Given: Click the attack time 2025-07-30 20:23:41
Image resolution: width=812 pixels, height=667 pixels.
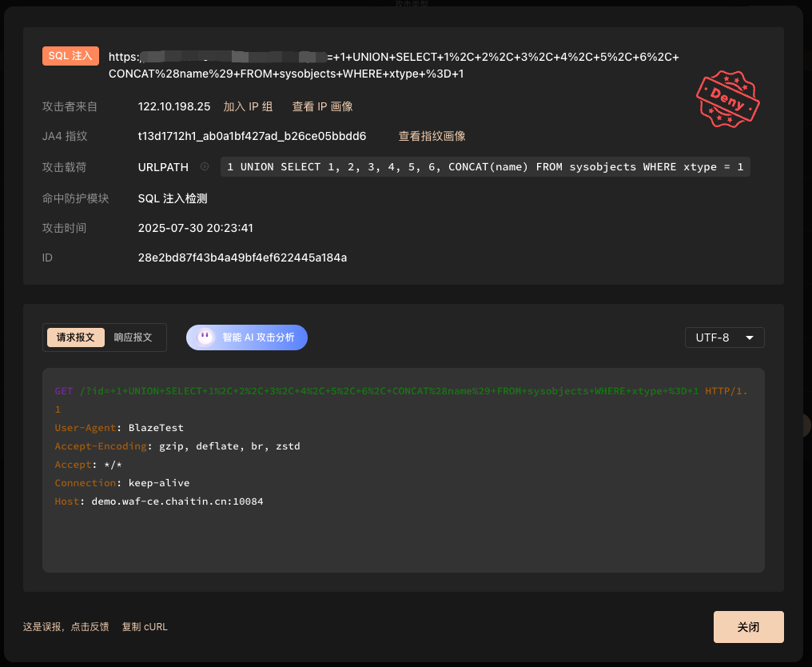Looking at the screenshot, I should (x=195, y=228).
